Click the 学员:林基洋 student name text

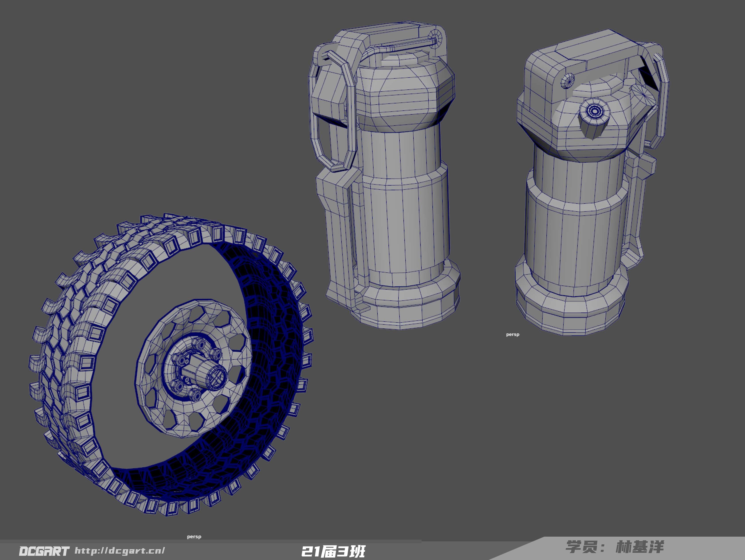615,547
